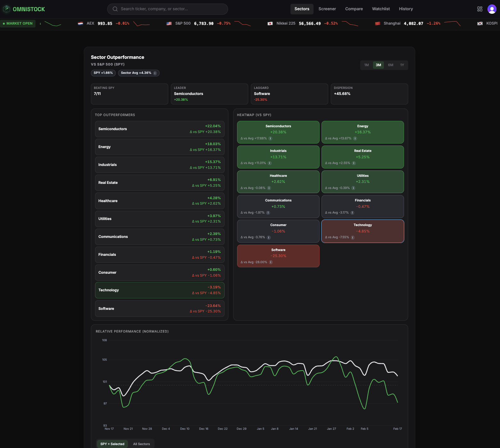The height and width of the screenshot is (448, 500).
Task: Switch chart to All Sectors view
Action: (x=142, y=444)
